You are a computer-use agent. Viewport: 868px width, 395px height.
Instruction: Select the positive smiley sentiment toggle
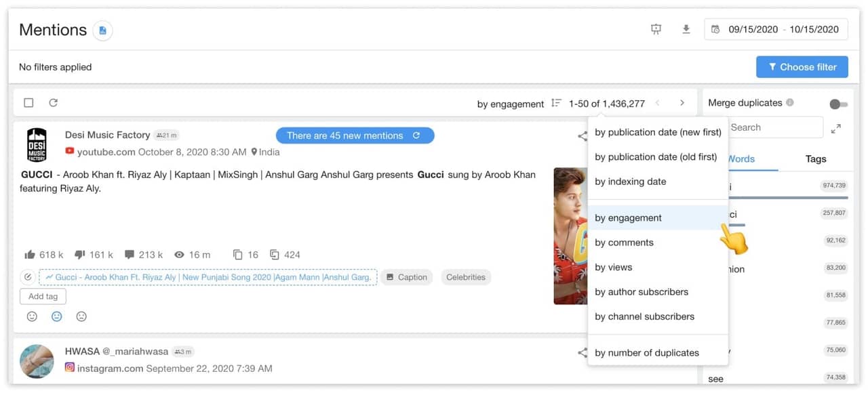[32, 316]
